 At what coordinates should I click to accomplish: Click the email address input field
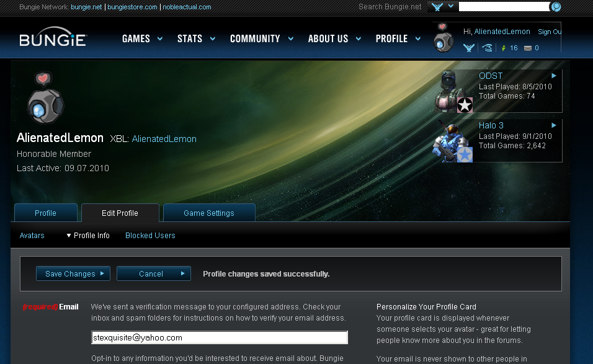click(220, 337)
